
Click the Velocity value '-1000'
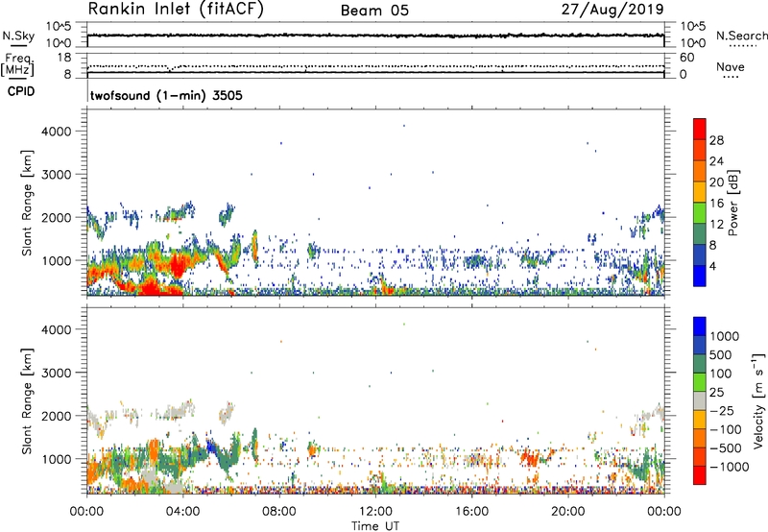coord(730,467)
